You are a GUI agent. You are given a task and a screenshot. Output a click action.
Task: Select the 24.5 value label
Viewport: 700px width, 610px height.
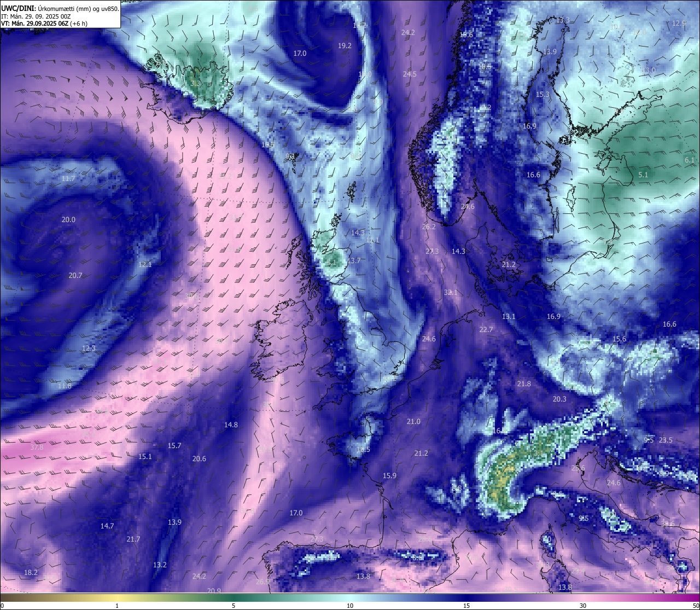410,74
